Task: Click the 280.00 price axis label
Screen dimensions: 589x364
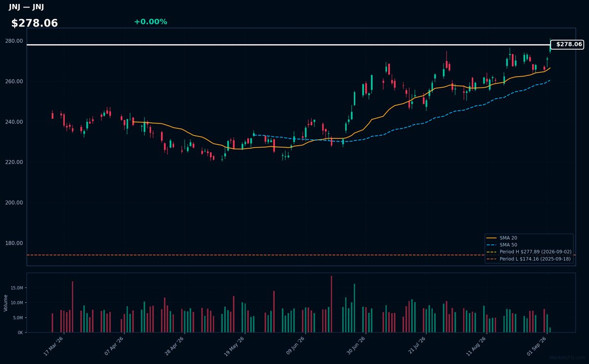Action: [x=14, y=41]
